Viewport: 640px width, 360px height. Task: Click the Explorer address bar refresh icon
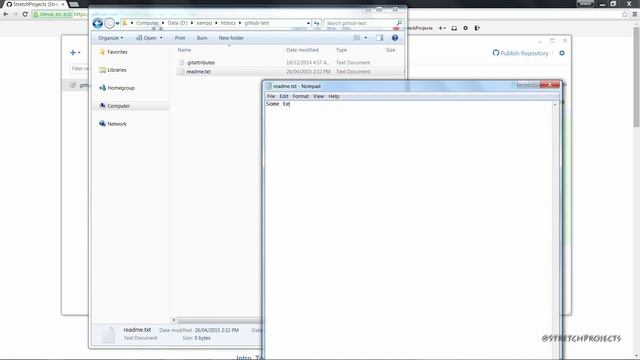[x=317, y=23]
